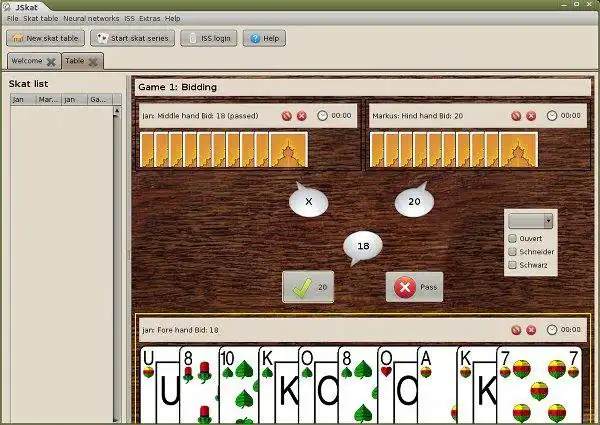This screenshot has width=600, height=425.
Task: Close the Table tab with its X
Action: tap(93, 62)
